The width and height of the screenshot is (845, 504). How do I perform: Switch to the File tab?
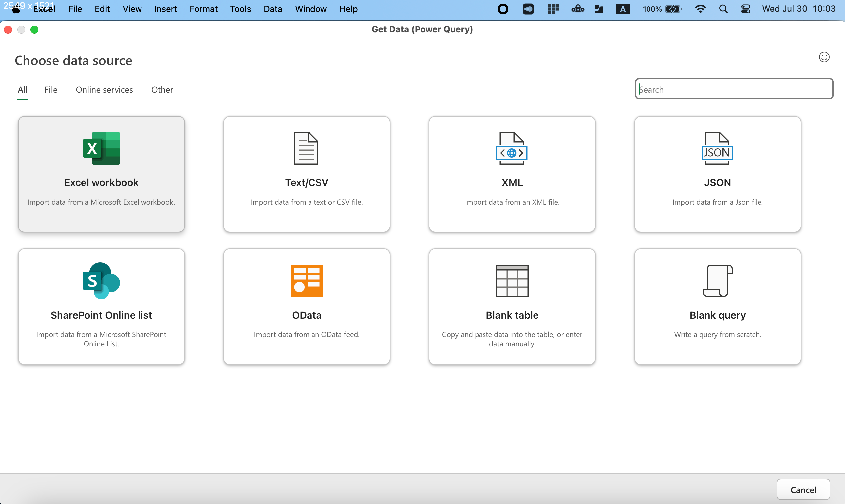[51, 90]
